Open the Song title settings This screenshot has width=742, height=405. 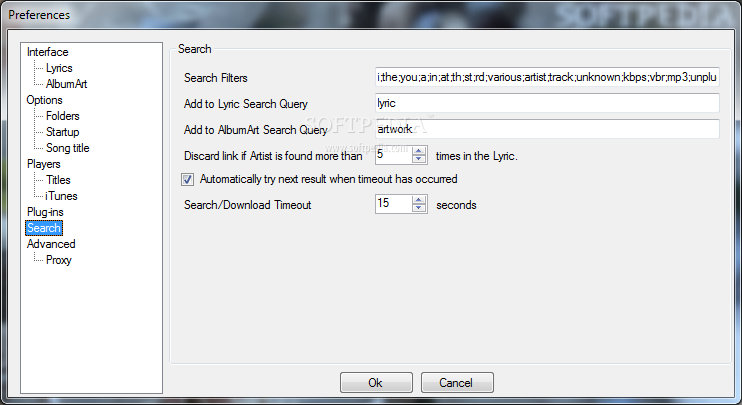68,148
